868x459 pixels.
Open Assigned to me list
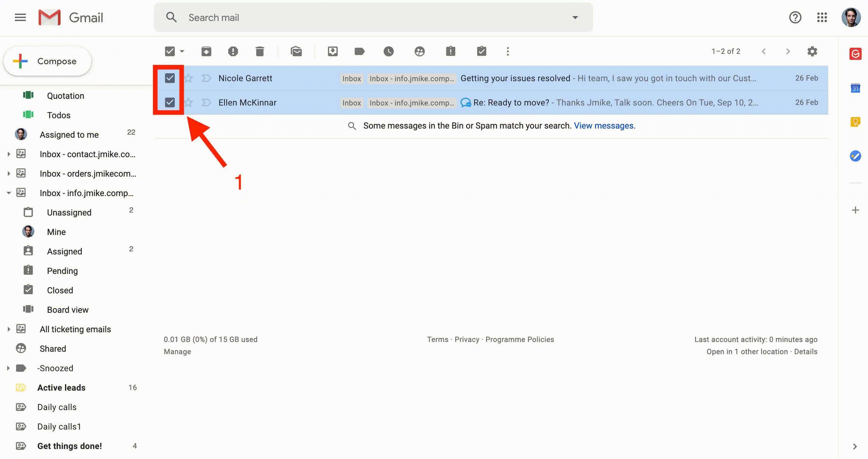coord(69,135)
